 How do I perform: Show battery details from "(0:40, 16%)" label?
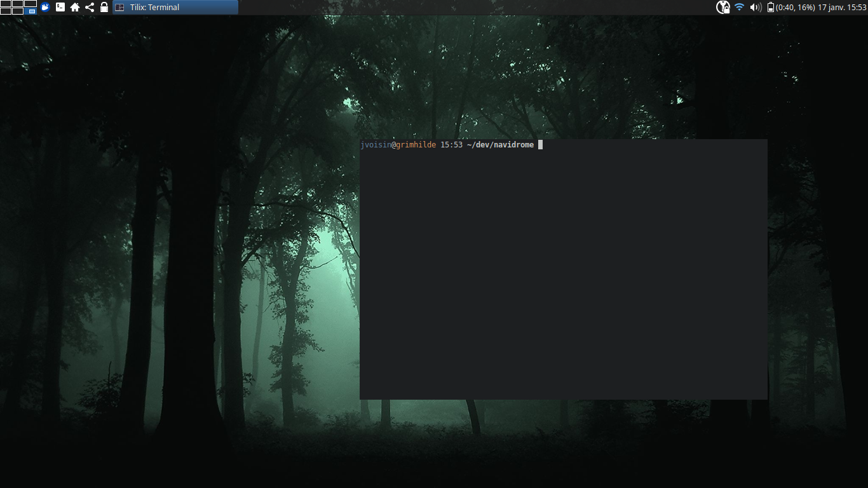(x=795, y=7)
